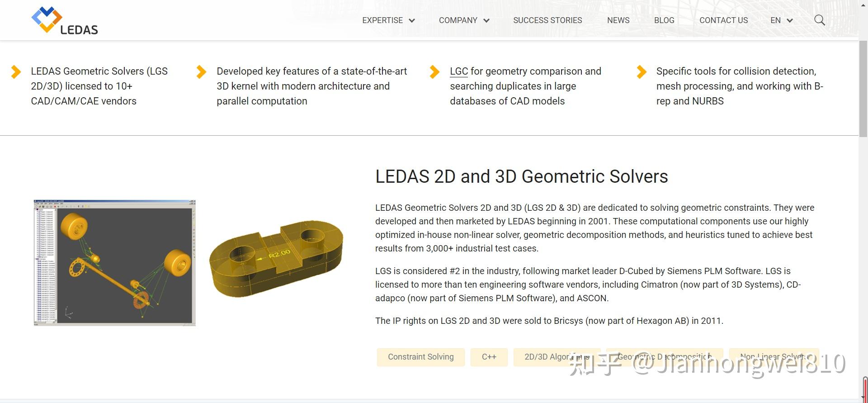Click the arrow bullet beside LGC text

coord(434,72)
